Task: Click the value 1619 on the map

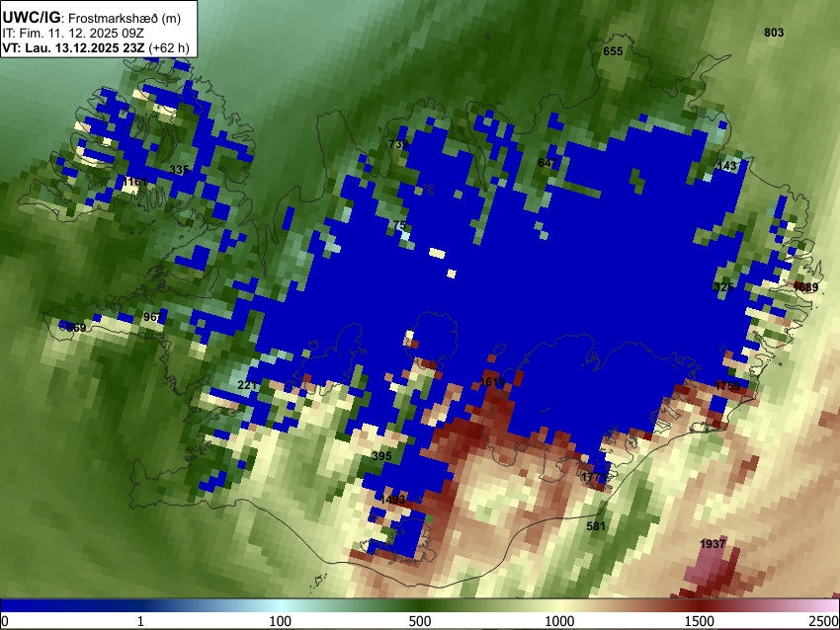Action: 492,381
